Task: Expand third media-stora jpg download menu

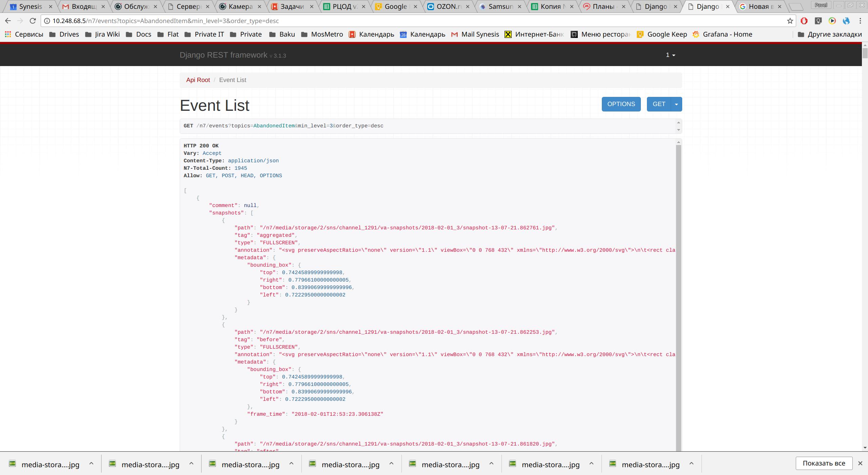Action: 291,463
